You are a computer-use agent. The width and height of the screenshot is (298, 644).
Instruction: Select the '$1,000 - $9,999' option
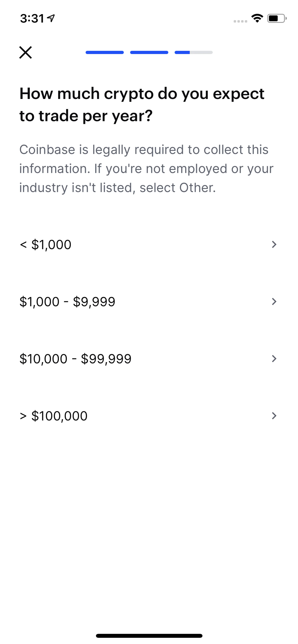[x=67, y=301]
